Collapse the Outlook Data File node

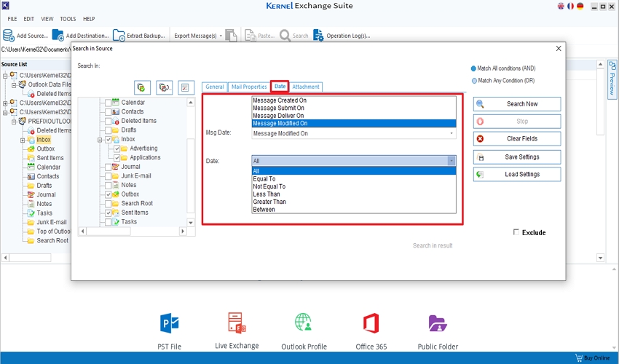(x=14, y=85)
